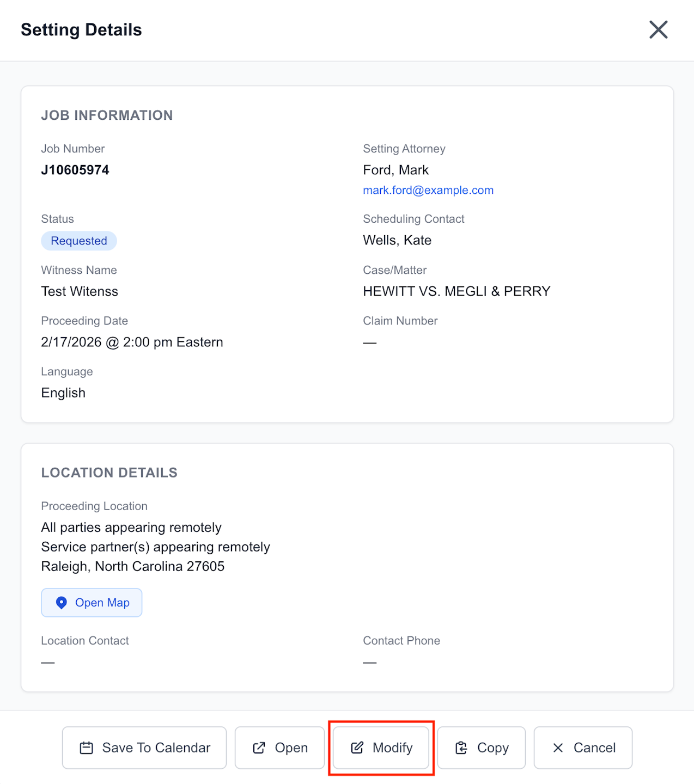This screenshot has height=784, width=694.
Task: Click the clipboard icon beside Copy
Action: coord(461,748)
